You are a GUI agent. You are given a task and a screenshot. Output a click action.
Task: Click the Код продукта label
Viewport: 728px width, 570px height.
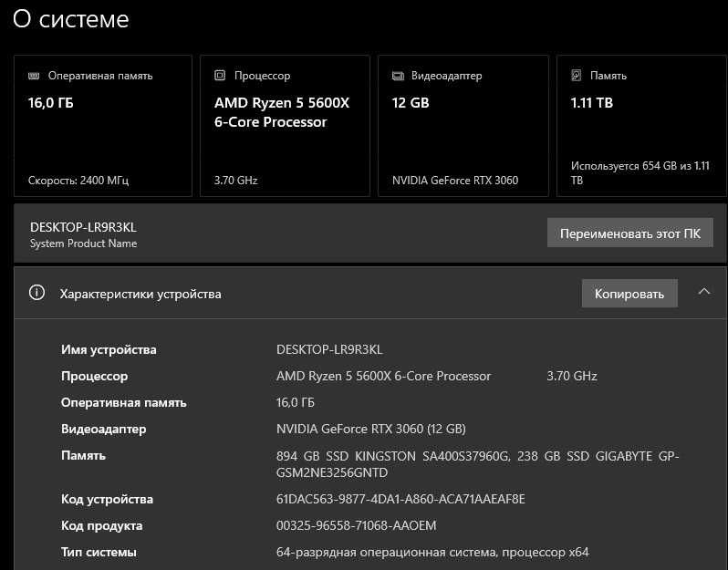click(101, 525)
